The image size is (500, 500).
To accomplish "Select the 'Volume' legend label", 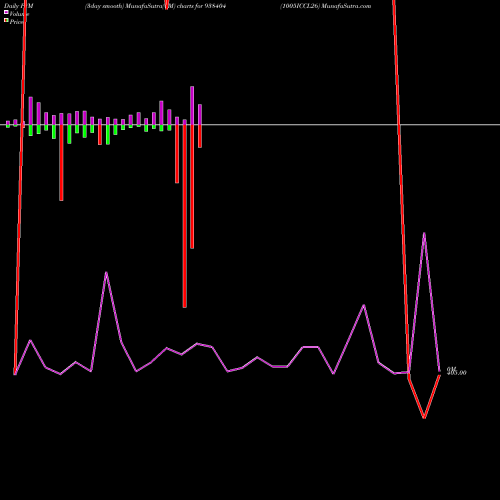I will pos(19,14).
